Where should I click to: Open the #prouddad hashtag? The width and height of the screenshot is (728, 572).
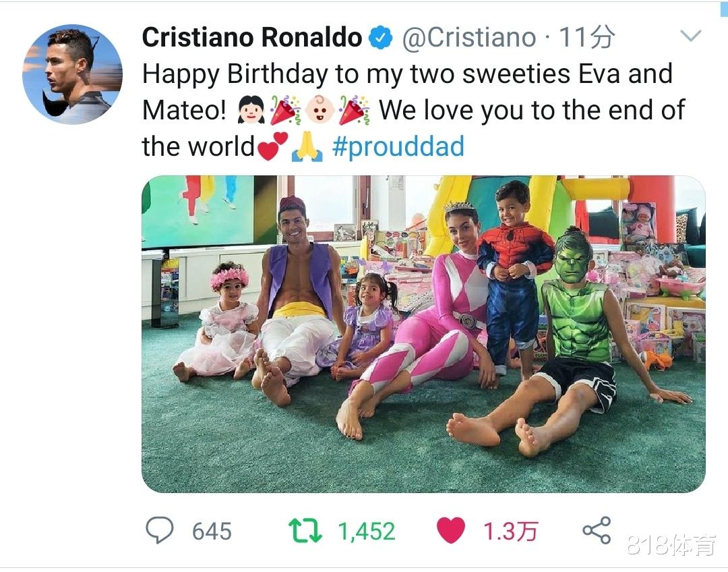click(398, 146)
